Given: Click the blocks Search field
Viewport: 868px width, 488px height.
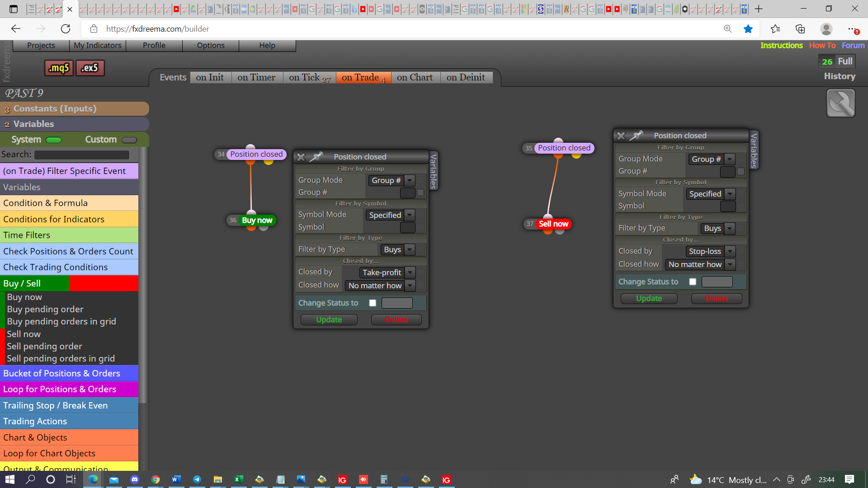Looking at the screenshot, I should (82, 155).
